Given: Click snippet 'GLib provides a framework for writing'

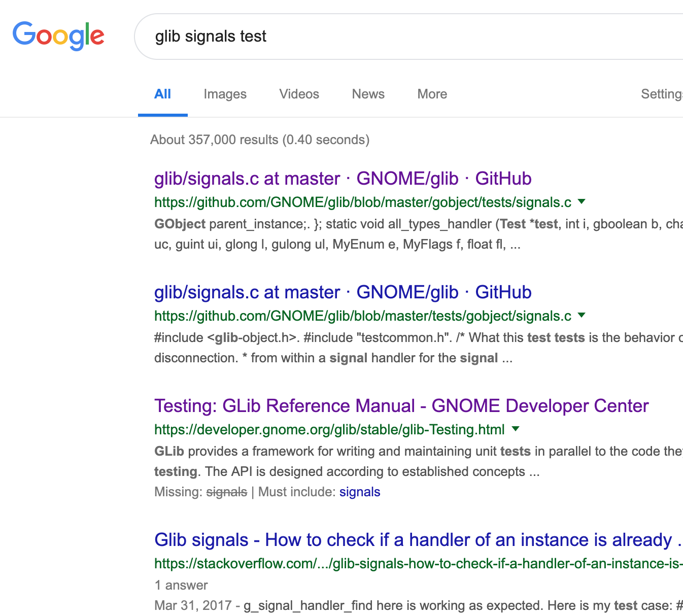Looking at the screenshot, I should click(x=419, y=461).
